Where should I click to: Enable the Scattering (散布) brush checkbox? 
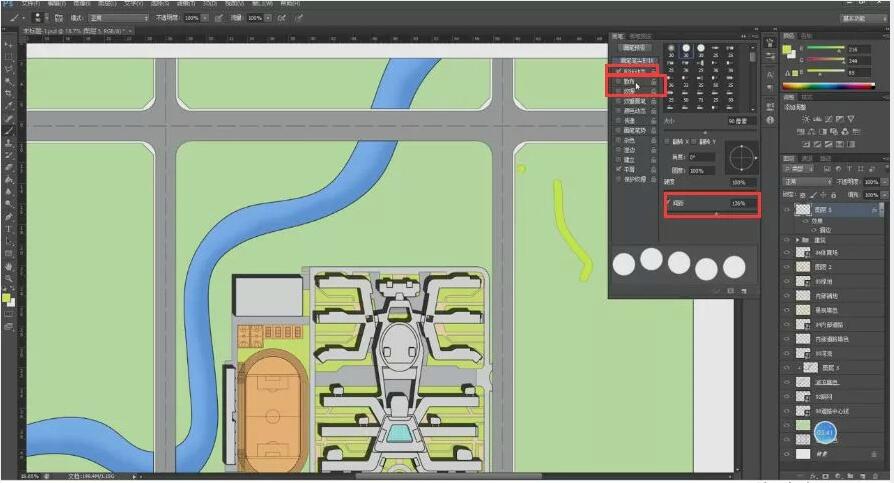pos(616,82)
